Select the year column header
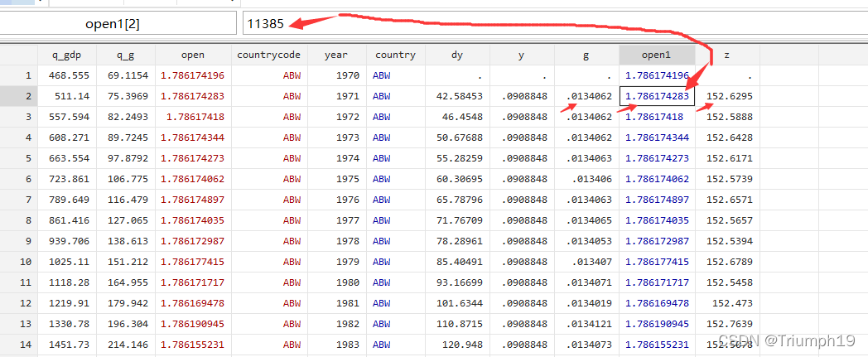The height and width of the screenshot is (357, 868). click(336, 55)
